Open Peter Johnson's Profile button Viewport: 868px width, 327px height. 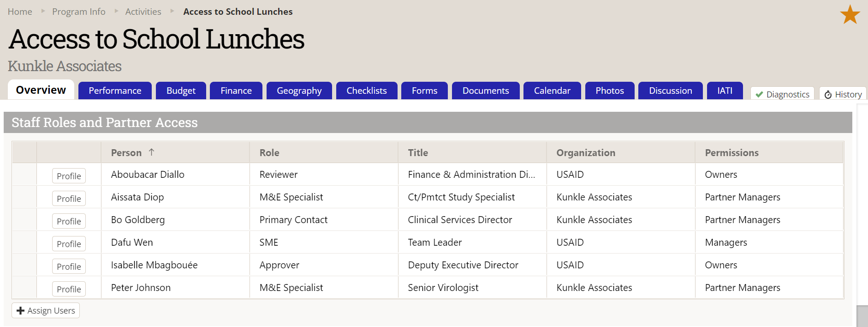click(69, 289)
